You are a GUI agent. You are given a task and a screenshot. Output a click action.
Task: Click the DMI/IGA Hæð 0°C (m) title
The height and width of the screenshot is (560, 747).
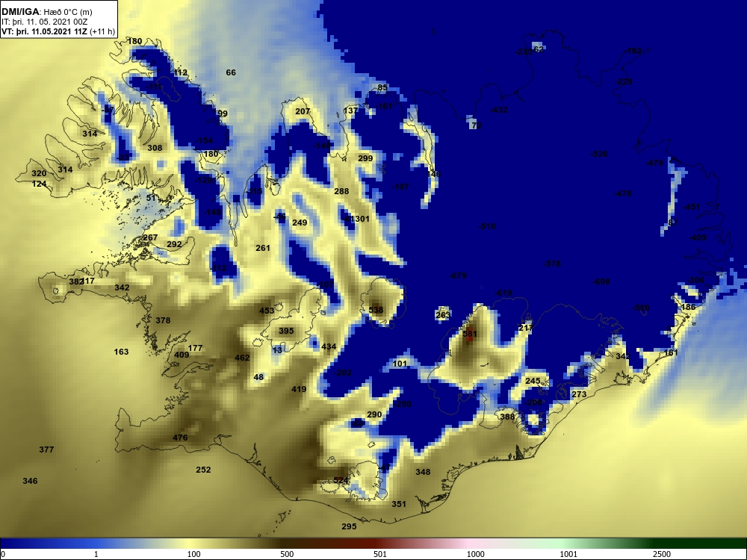(46, 12)
